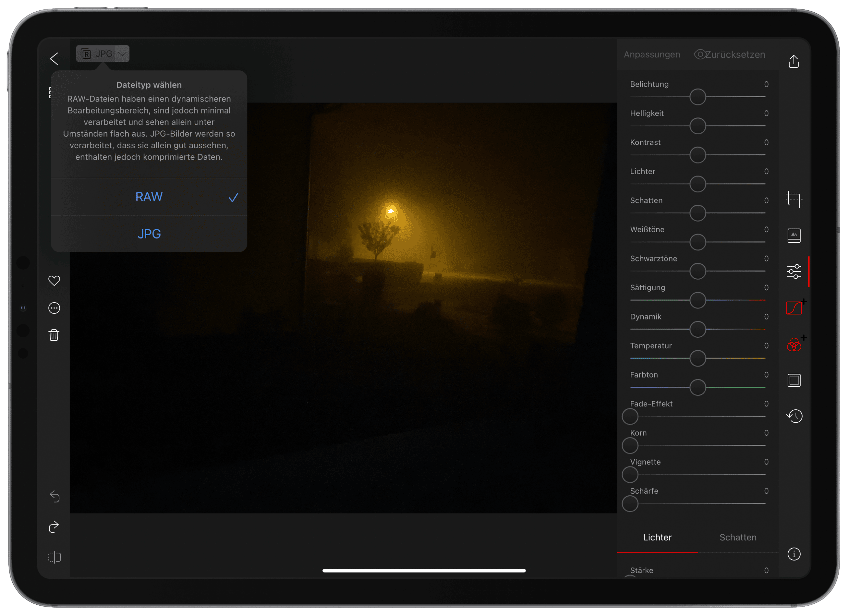Click the Schärfe slider knob
The width and height of the screenshot is (849, 616).
630,504
